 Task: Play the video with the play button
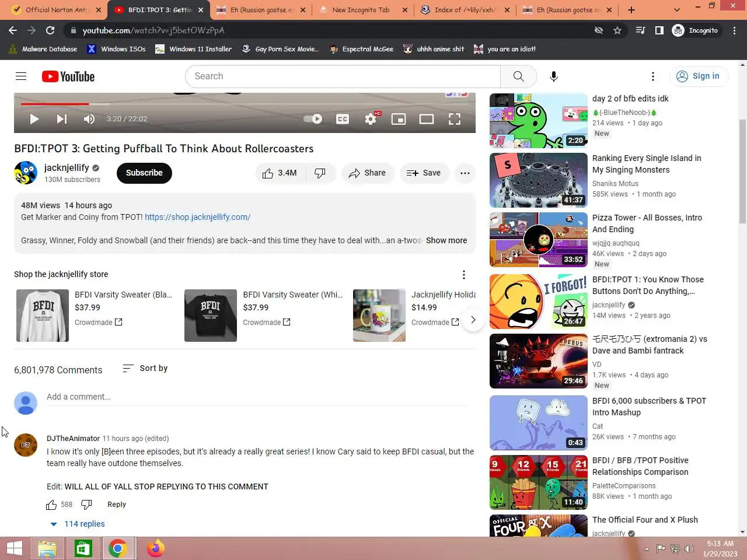(x=34, y=119)
